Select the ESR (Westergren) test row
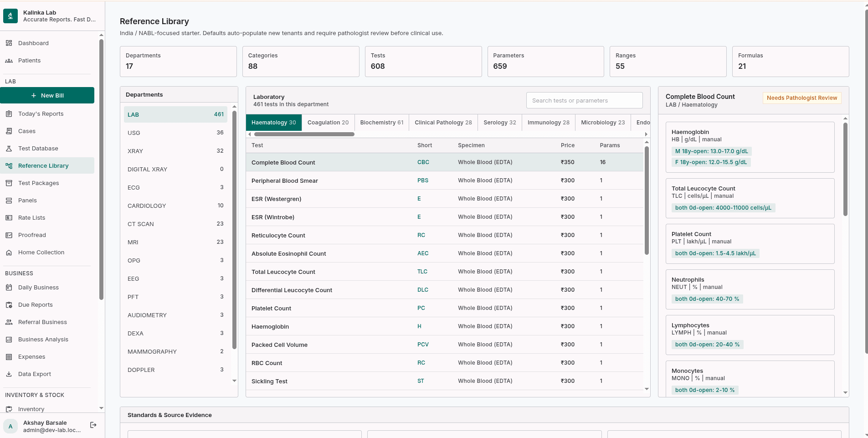Screen dimensions: 868x438 pyautogui.click(x=445, y=199)
